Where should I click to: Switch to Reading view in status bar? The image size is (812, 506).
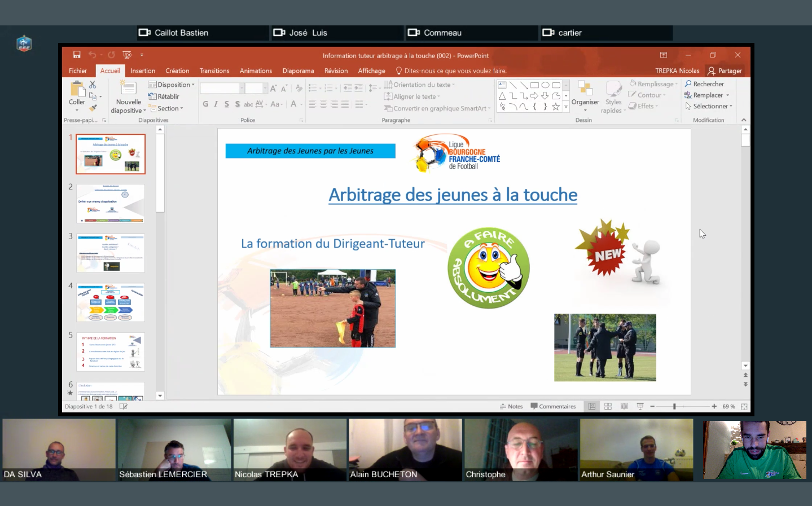(624, 406)
